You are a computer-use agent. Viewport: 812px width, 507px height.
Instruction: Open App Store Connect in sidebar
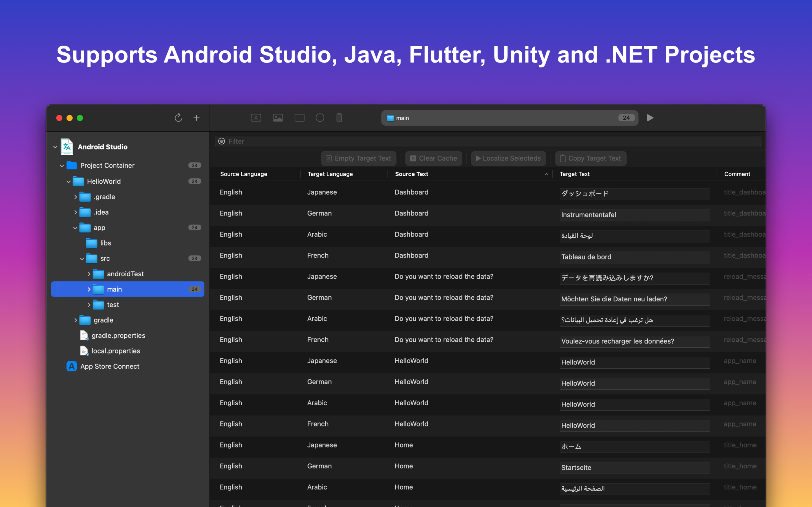[x=110, y=366]
